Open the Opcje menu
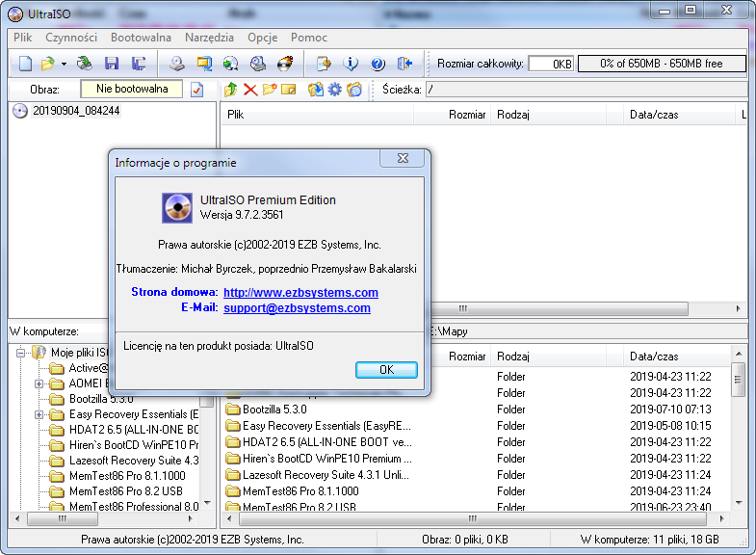The image size is (756, 555). coord(263,38)
